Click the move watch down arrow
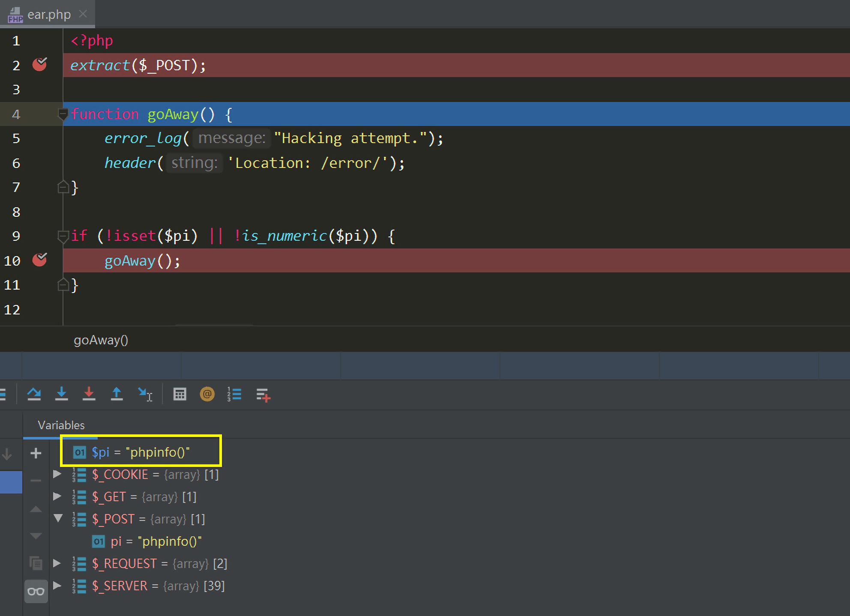This screenshot has width=850, height=616. (36, 536)
